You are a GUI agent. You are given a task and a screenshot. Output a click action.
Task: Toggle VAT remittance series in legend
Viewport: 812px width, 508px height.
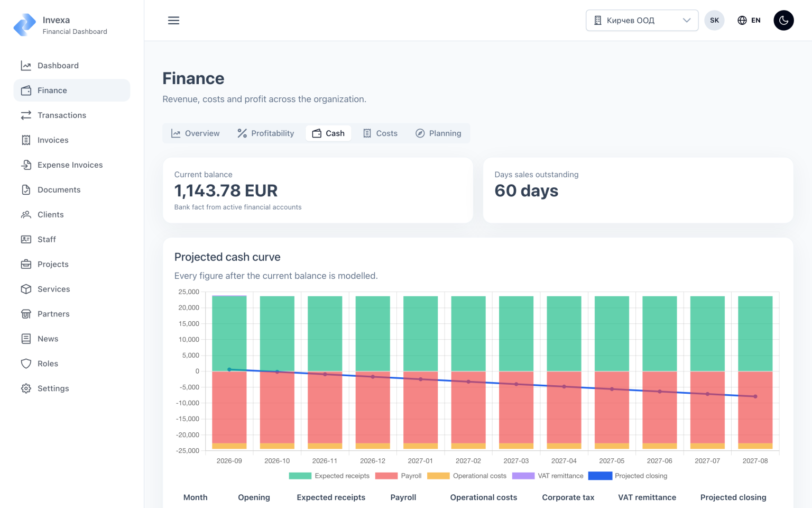(x=548, y=476)
